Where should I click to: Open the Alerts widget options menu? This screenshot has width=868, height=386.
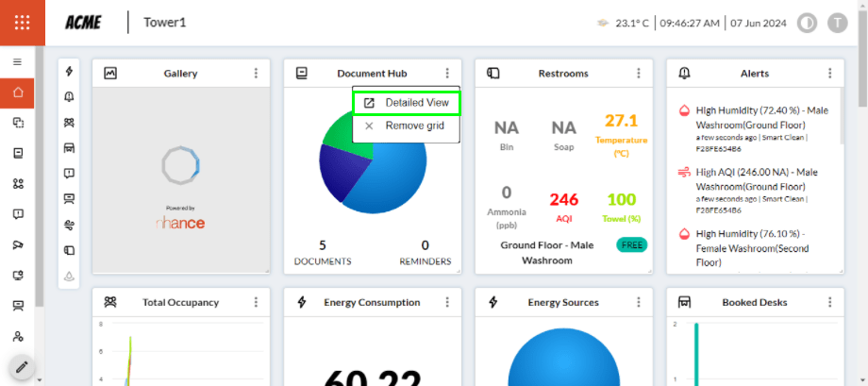pos(829,73)
